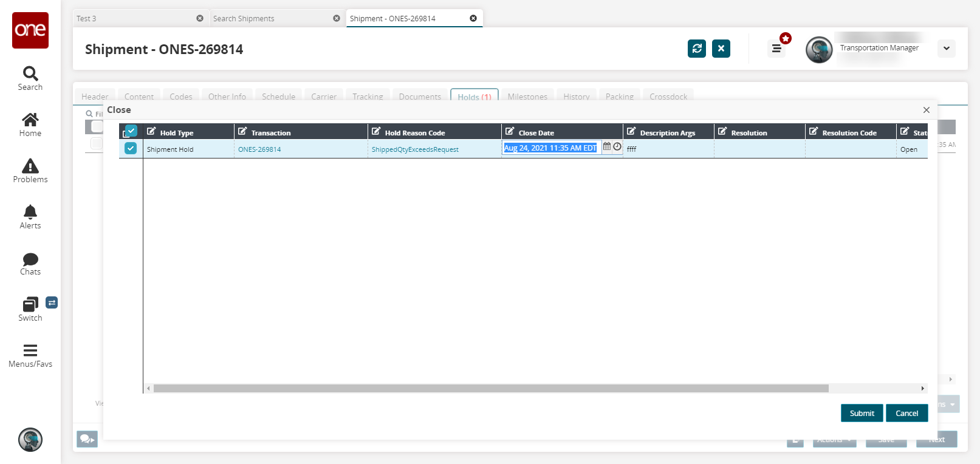Click the Open status cell

click(912, 149)
